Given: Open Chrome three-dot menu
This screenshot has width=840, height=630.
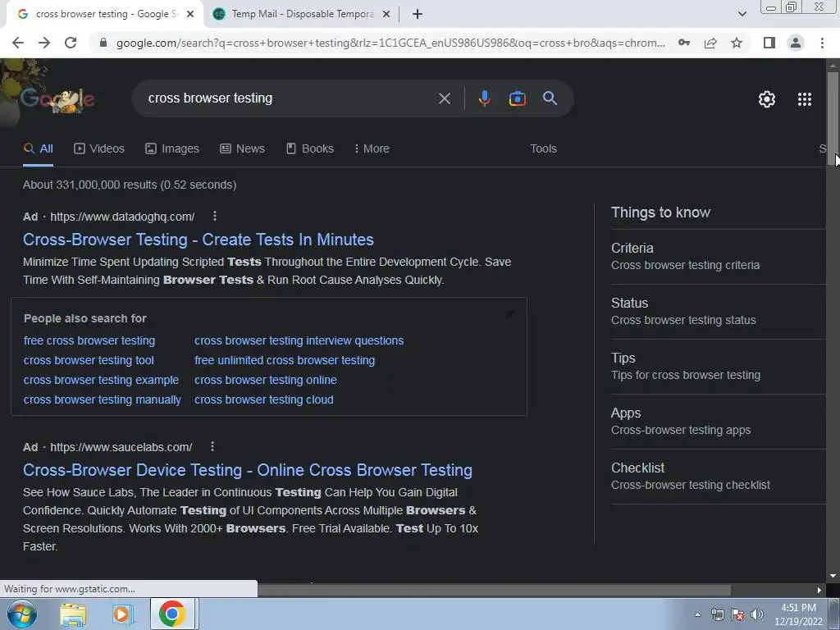Looking at the screenshot, I should click(822, 43).
